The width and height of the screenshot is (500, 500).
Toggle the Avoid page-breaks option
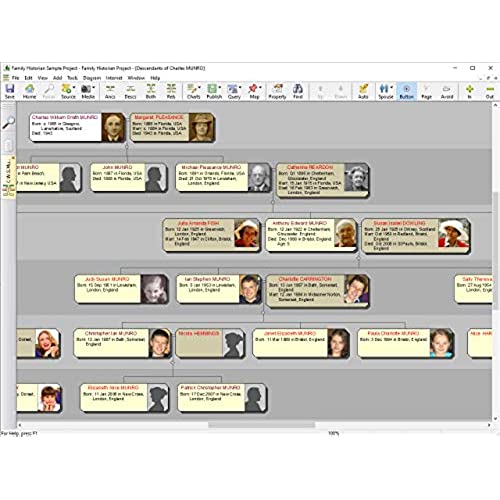447,91
